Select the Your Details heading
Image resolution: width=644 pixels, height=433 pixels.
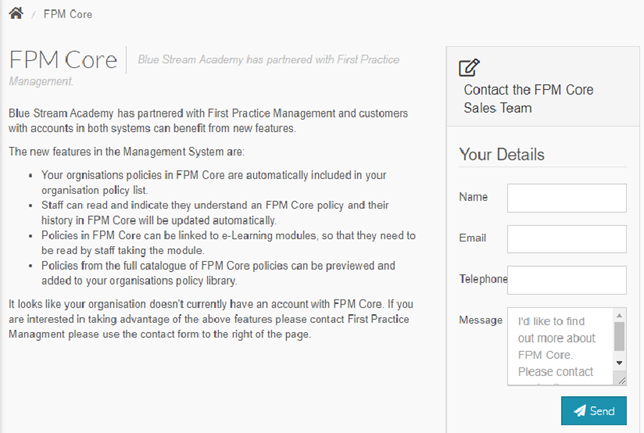point(501,155)
